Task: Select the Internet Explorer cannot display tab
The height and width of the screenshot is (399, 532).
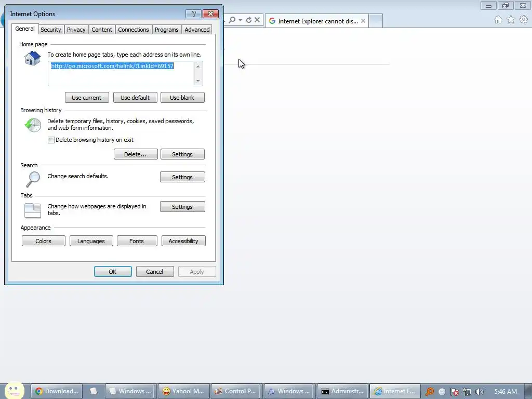Action: pos(317,21)
